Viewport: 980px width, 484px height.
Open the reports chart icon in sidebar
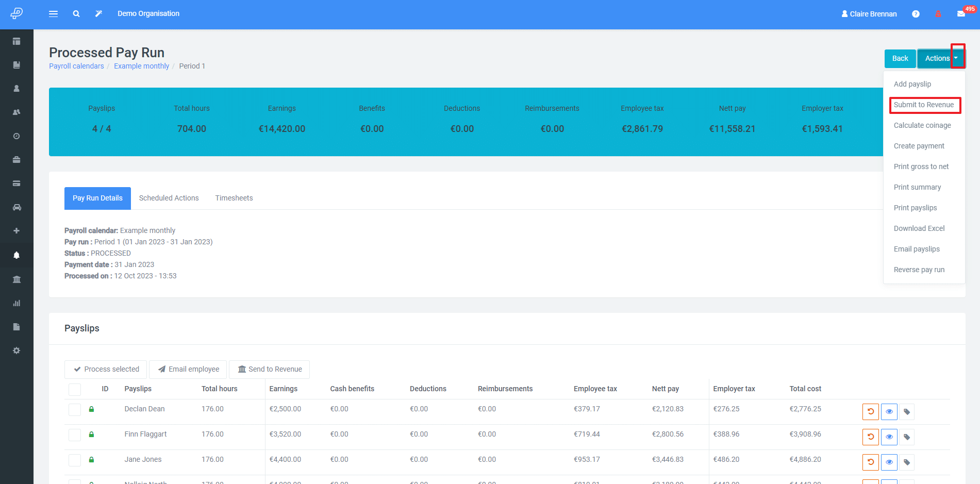pos(17,303)
